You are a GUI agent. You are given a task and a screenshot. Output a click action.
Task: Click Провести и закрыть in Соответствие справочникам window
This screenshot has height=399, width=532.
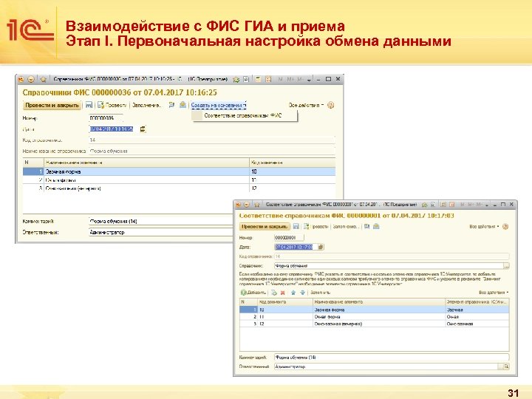[265, 226]
